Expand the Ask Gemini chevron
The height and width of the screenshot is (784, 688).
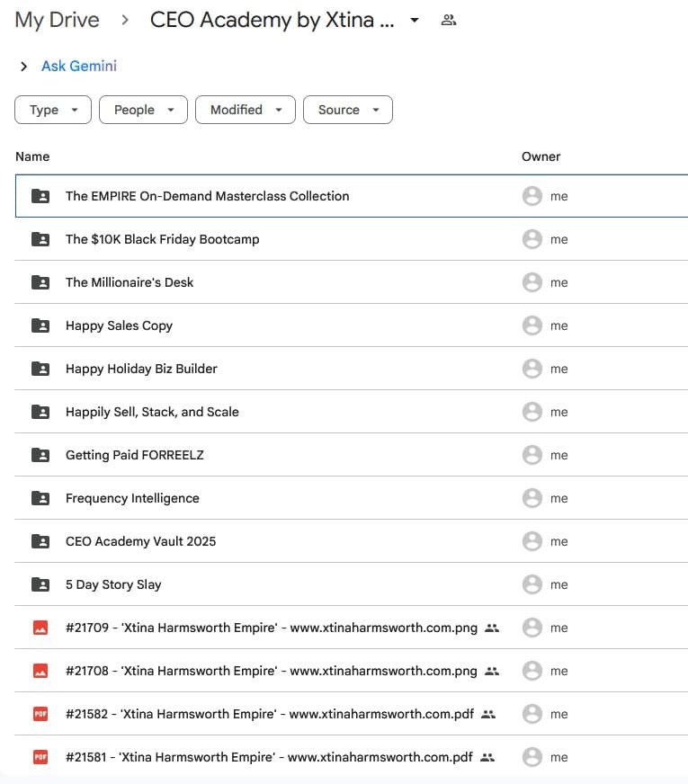[x=23, y=67]
